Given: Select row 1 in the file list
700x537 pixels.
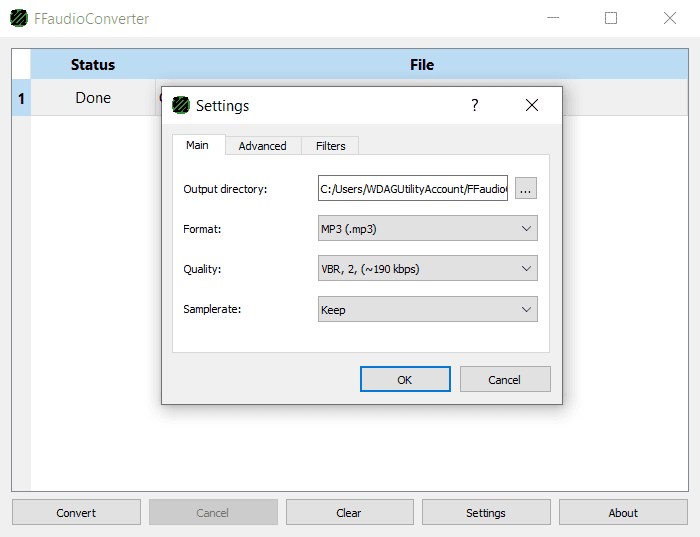Looking at the screenshot, I should pos(21,98).
